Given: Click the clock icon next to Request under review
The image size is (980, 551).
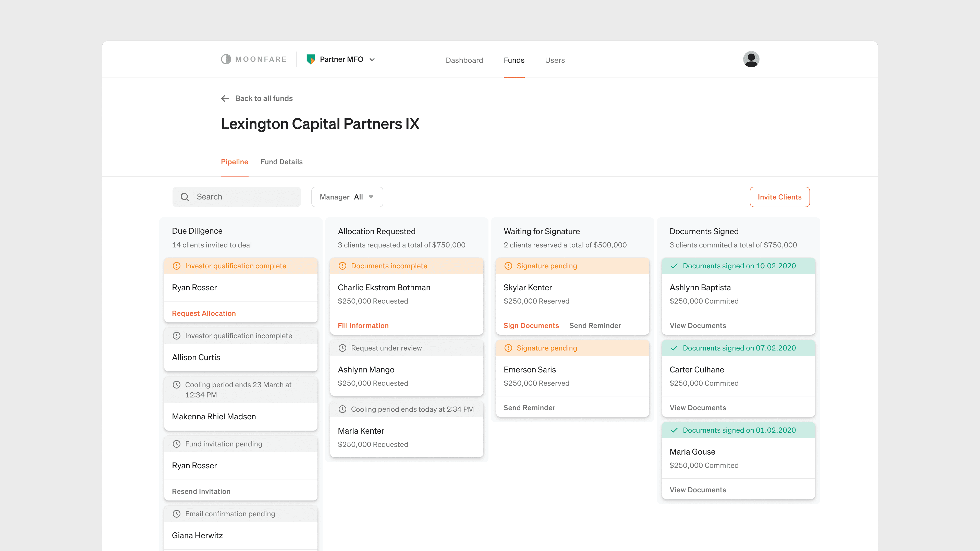Looking at the screenshot, I should pos(342,348).
